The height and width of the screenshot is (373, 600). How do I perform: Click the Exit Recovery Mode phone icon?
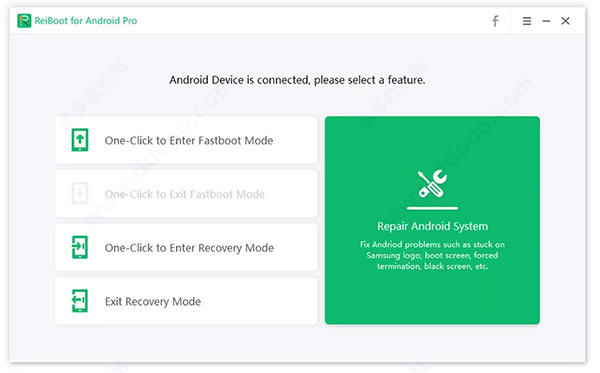pyautogui.click(x=80, y=301)
